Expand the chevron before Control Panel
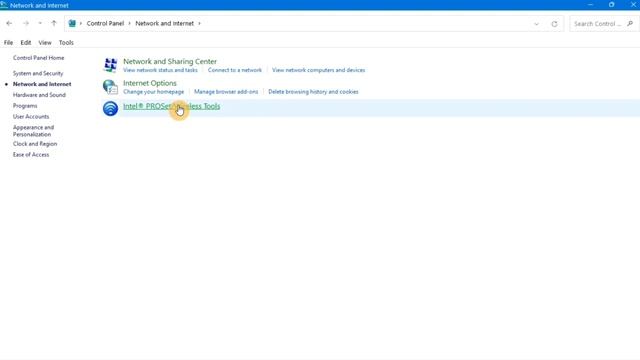This screenshot has width=640, height=360. tap(81, 23)
